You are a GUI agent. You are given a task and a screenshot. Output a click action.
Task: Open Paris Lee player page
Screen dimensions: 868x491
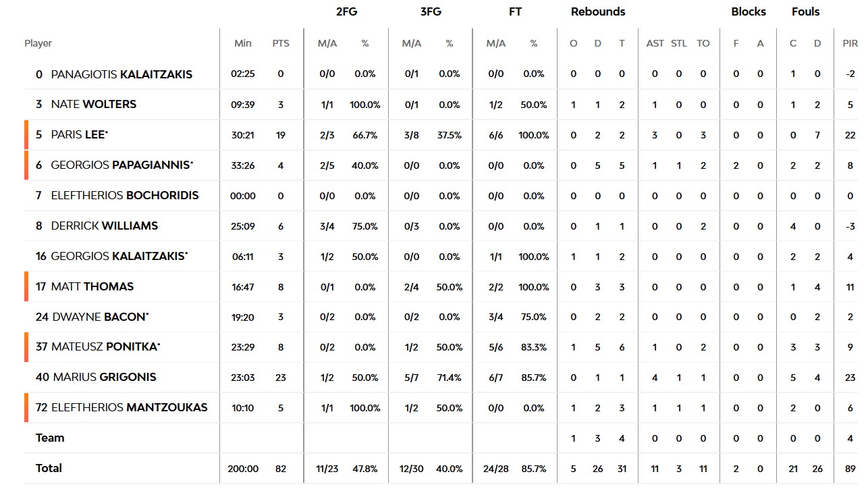pos(78,134)
